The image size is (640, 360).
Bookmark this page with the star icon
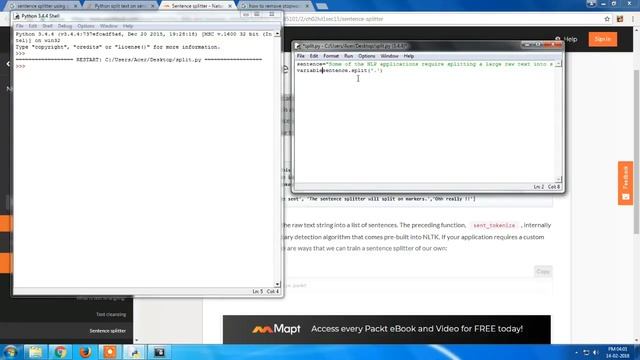point(607,19)
